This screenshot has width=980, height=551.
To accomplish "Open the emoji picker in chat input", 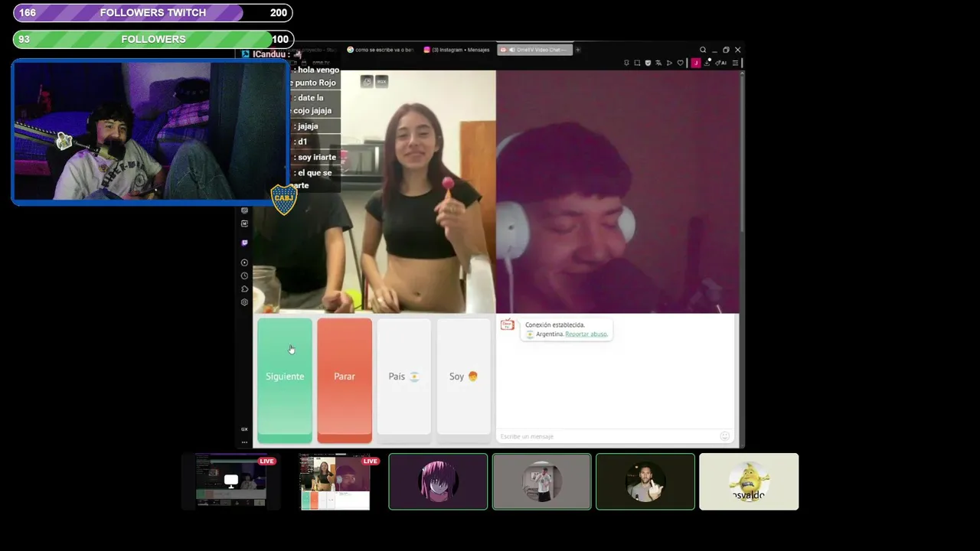I will pyautogui.click(x=724, y=436).
